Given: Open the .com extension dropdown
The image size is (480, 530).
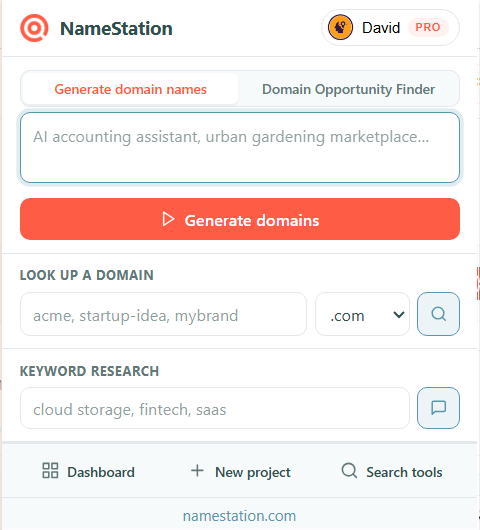Looking at the screenshot, I should point(362,314).
